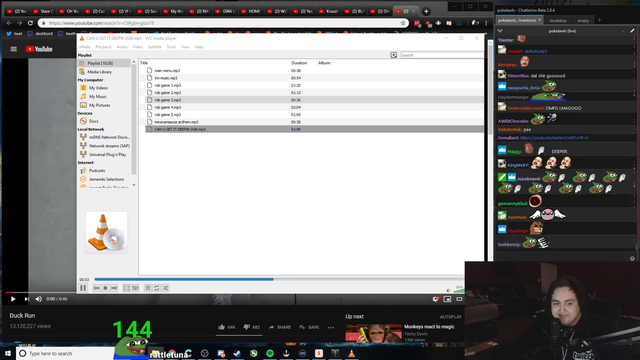This screenshot has height=360, width=640.
Task: Open My Music in VLC sidebar
Action: tap(98, 96)
